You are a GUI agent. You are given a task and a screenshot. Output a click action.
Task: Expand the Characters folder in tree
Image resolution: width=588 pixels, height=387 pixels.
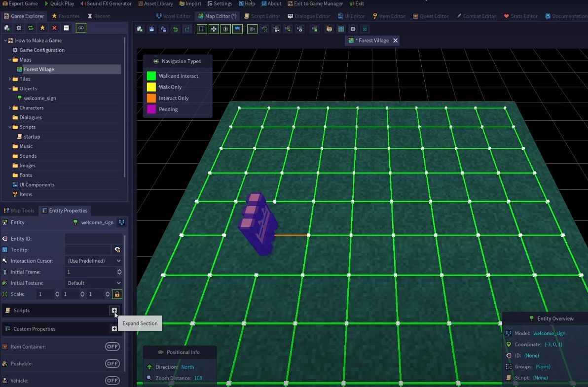(x=10, y=108)
